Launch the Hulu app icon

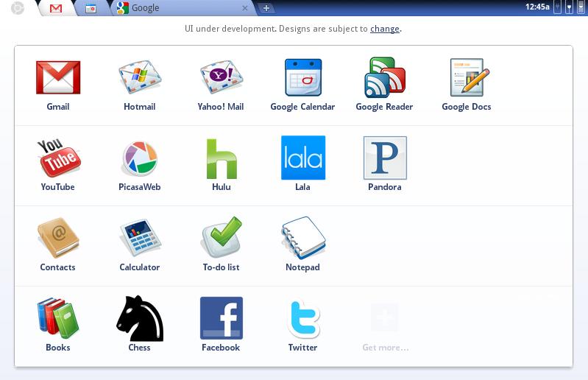click(222, 158)
